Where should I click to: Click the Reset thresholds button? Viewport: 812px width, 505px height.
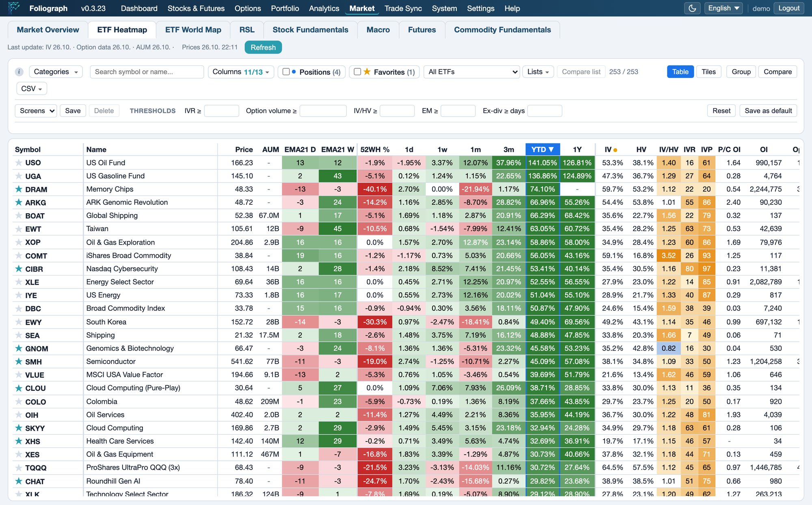tap(721, 111)
